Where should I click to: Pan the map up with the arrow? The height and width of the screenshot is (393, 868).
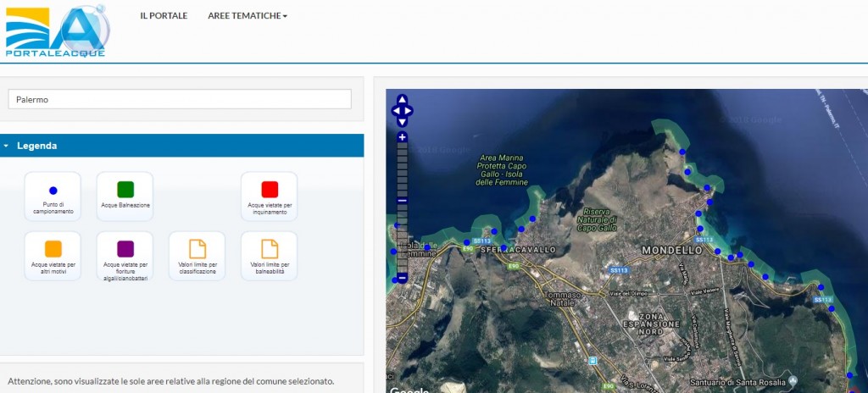pos(402,100)
